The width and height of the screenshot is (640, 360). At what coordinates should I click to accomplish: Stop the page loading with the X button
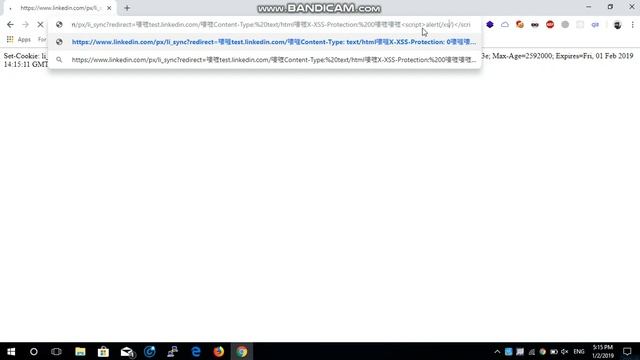[x=40, y=24]
